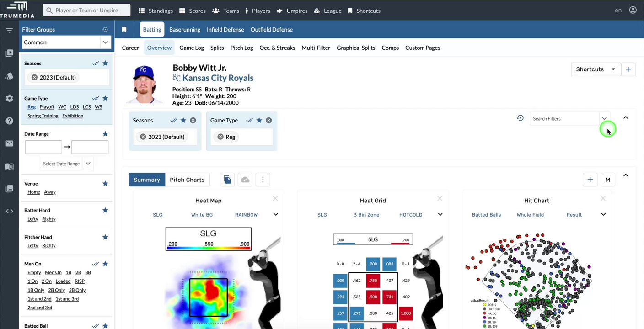Remove the Game Type filter card
This screenshot has height=329, width=644.
pyautogui.click(x=269, y=120)
